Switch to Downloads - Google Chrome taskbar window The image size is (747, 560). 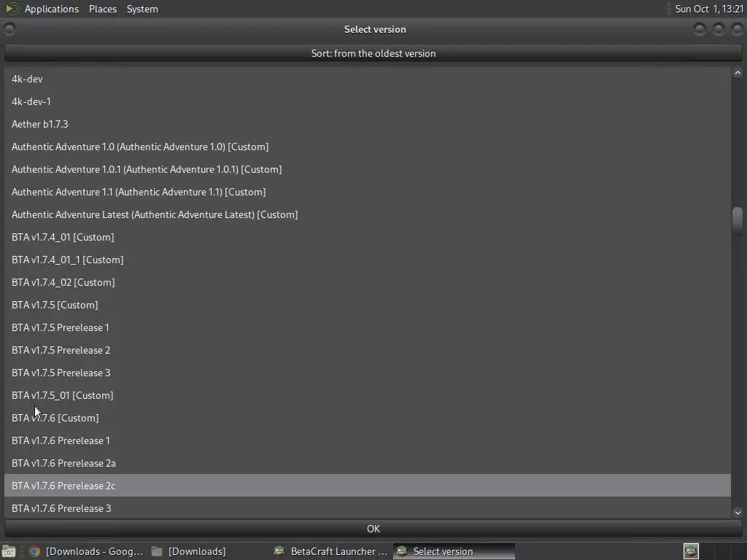pos(86,551)
